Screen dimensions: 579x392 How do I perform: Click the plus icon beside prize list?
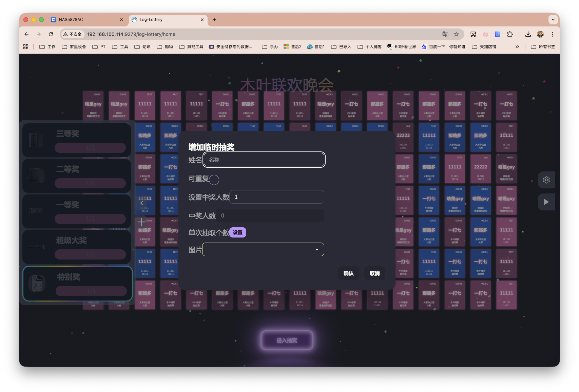tap(141, 222)
